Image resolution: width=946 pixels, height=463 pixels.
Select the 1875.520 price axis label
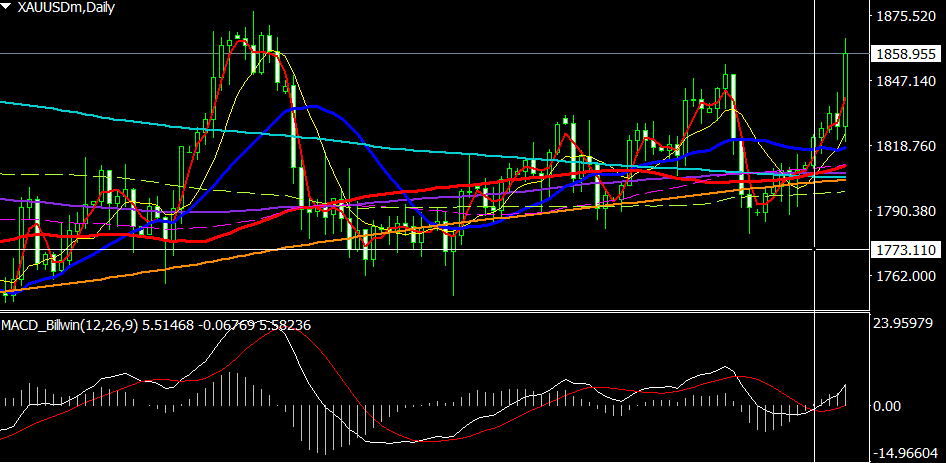tap(905, 16)
